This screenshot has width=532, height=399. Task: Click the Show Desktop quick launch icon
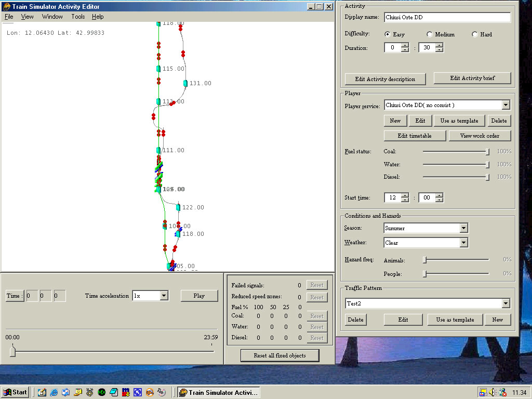tap(42, 393)
